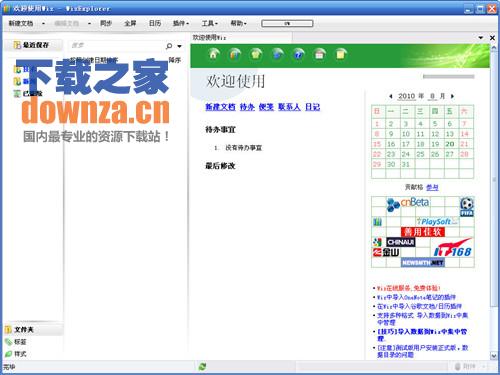Expand the arrow beside the greyed edit button
500x375 pixels.
(x=89, y=23)
